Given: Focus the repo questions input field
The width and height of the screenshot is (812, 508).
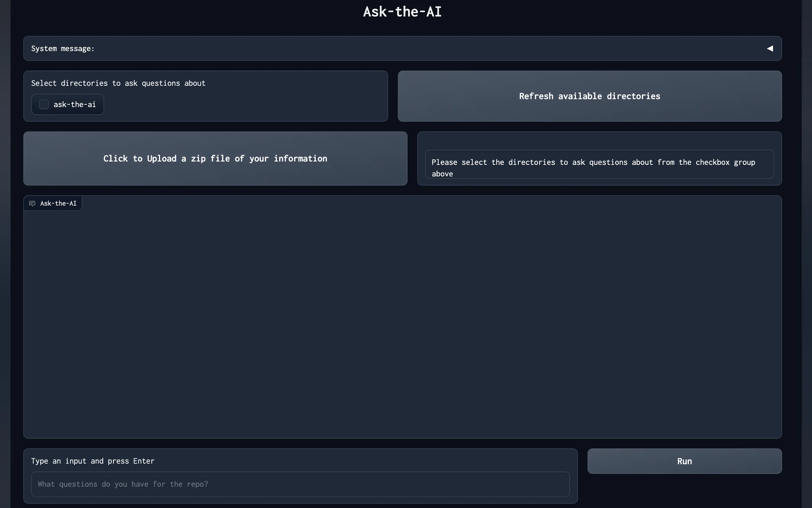Looking at the screenshot, I should pyautogui.click(x=300, y=484).
